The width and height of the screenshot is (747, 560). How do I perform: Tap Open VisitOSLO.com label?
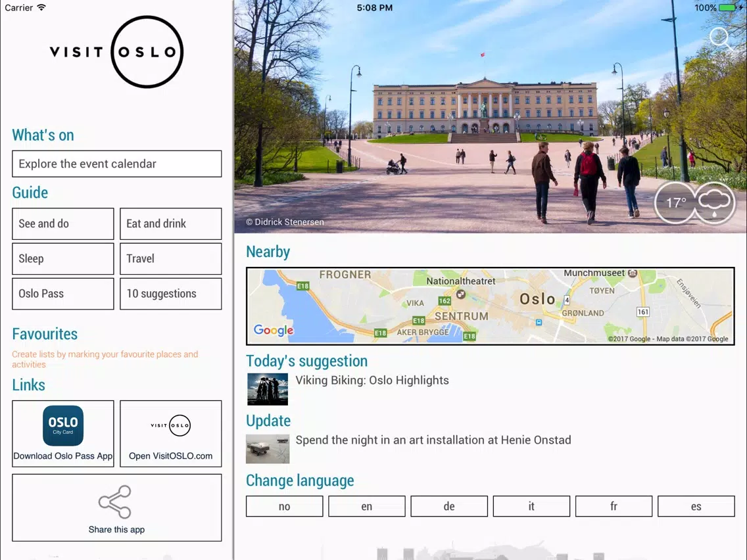170,455
